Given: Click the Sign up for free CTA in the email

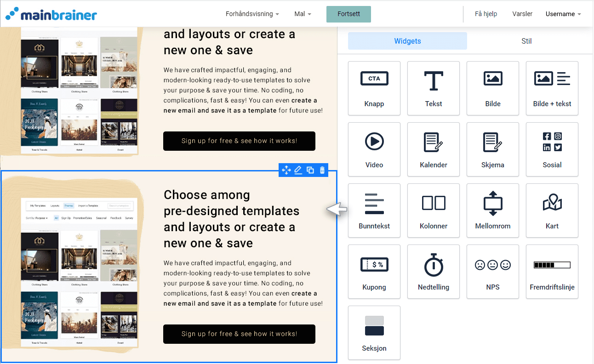Looking at the screenshot, I should [x=239, y=334].
